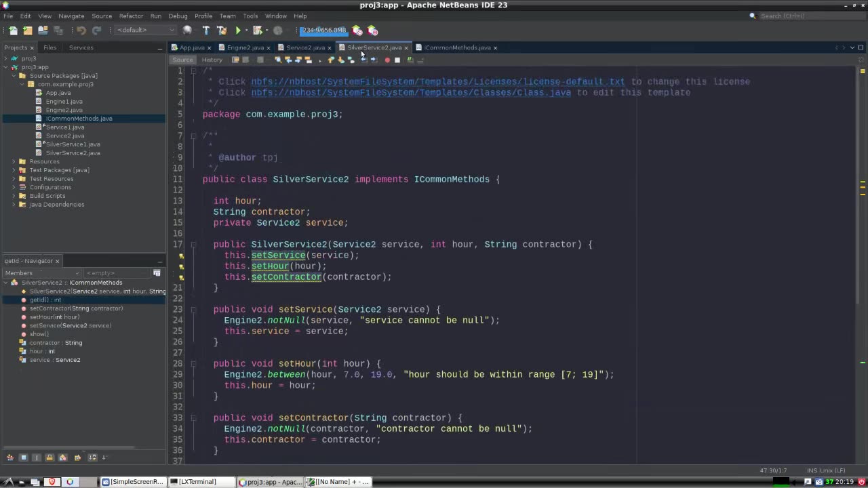This screenshot has width=868, height=488.
Task: Open the Run project dropdown arrow
Action: [x=246, y=30]
